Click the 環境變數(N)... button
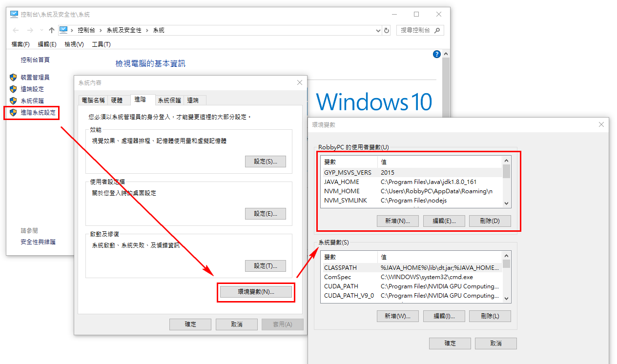Image resolution: width=617 pixels, height=364 pixels. pos(256,292)
